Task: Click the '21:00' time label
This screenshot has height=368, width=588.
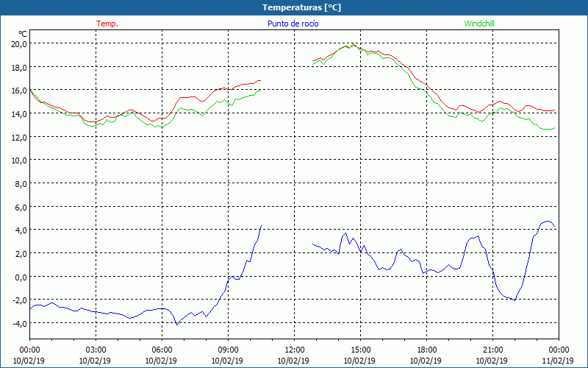Action: pyautogui.click(x=492, y=350)
